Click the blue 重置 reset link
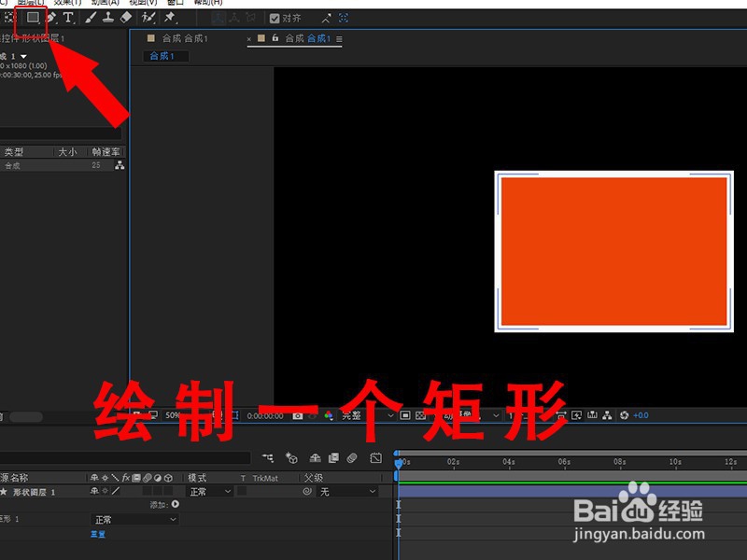Image resolution: width=747 pixels, height=560 pixels. click(x=96, y=534)
